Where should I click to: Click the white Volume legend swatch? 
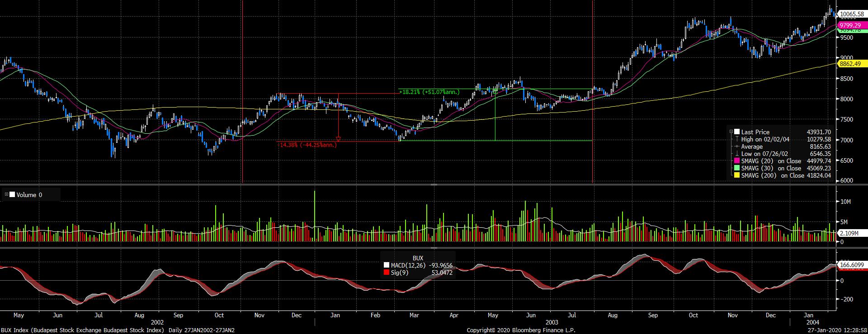(x=12, y=195)
